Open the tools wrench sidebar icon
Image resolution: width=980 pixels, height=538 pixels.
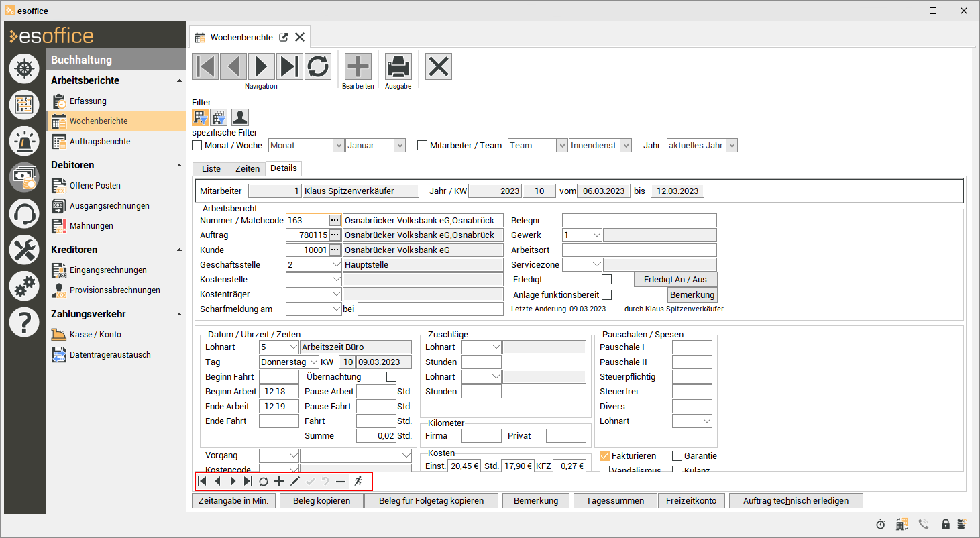point(24,250)
